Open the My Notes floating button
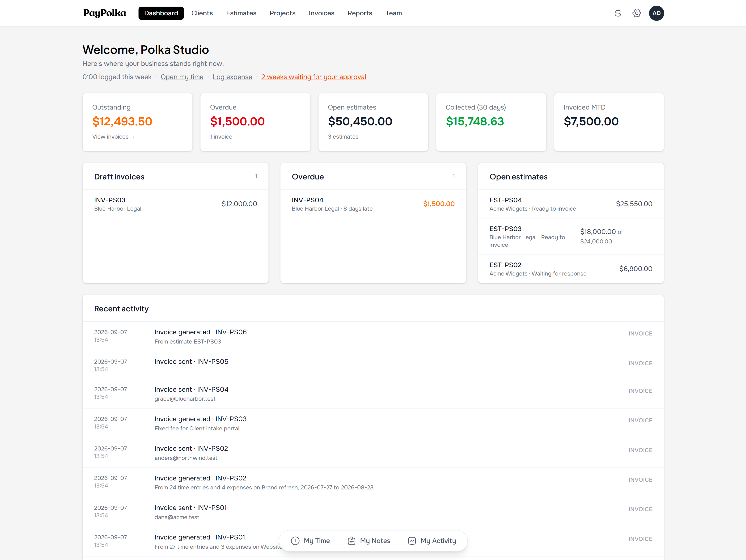 369,541
